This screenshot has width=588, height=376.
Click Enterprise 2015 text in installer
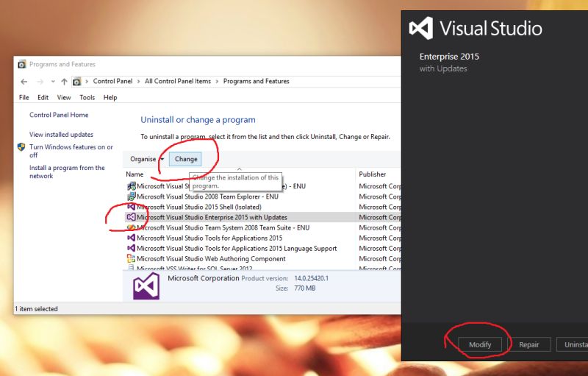[449, 57]
